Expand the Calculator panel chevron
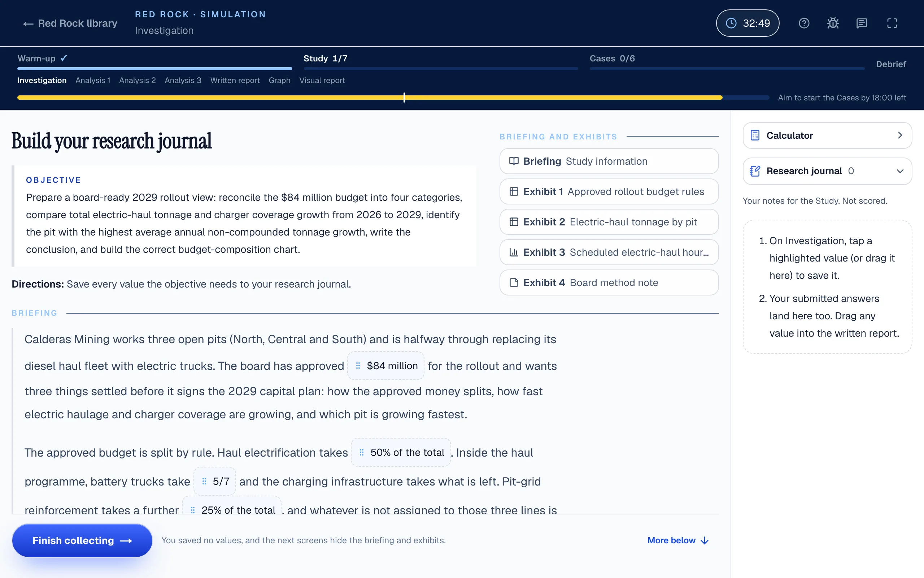 (900, 135)
